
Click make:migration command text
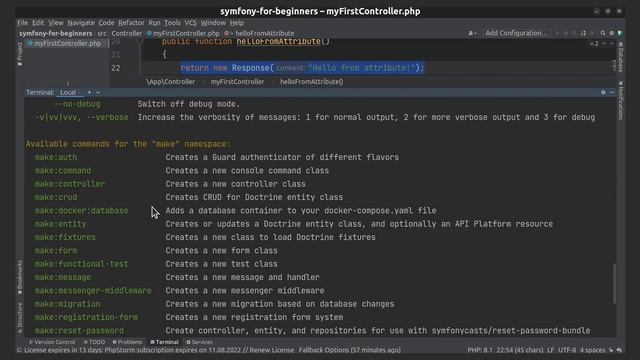pos(67,304)
